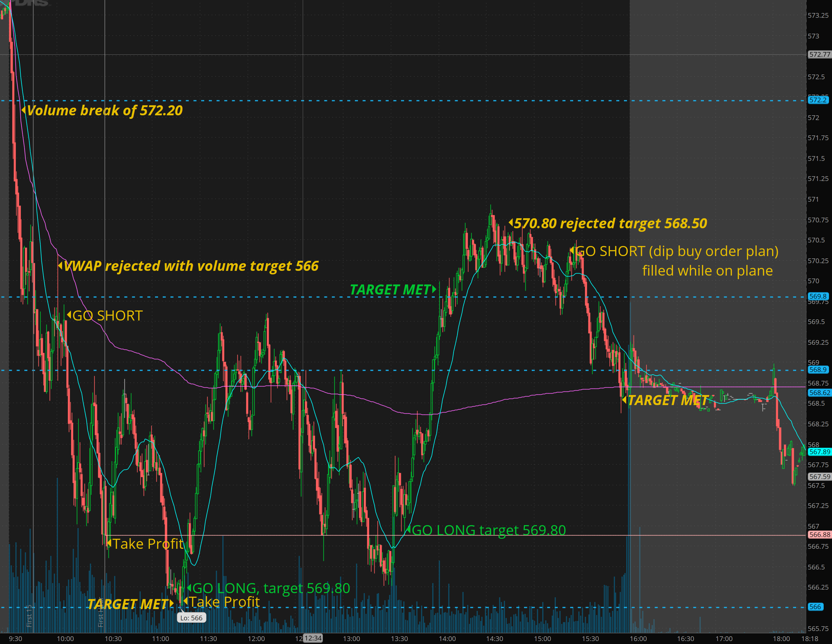Select the pink 566.88 horizontal line label
The width and height of the screenshot is (832, 644).
[x=819, y=535]
